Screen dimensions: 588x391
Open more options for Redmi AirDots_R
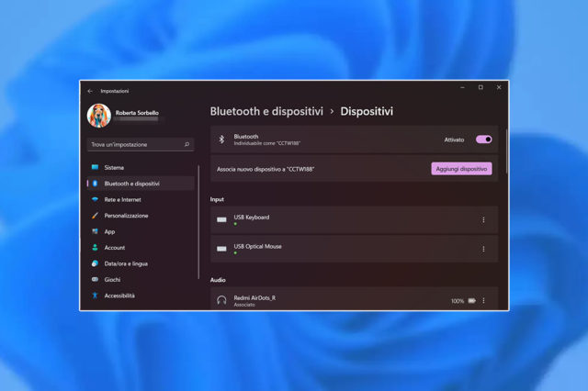tap(483, 301)
